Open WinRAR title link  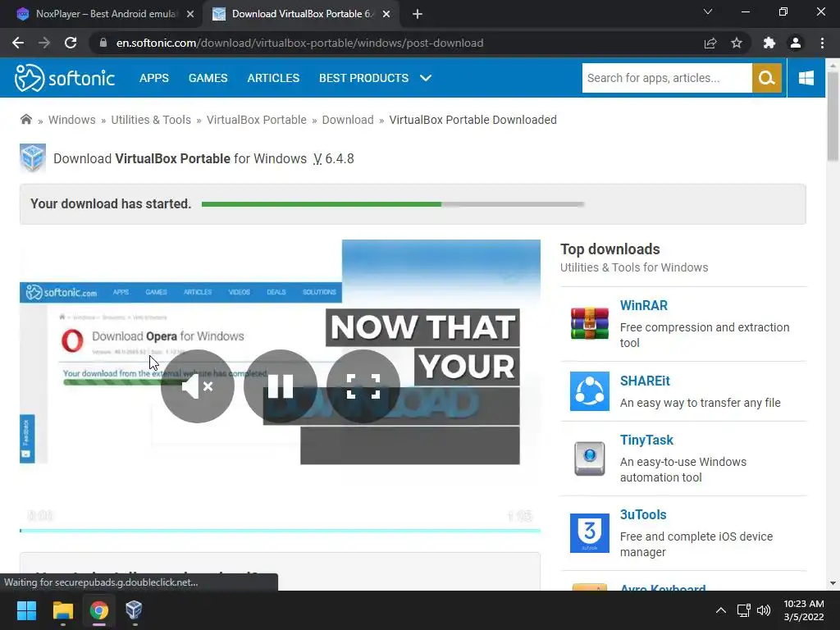644,305
